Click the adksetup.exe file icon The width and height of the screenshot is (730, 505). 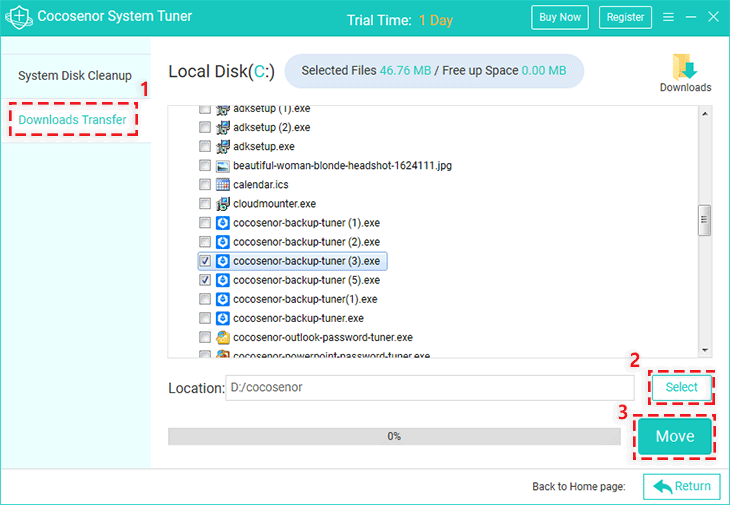pos(223,146)
